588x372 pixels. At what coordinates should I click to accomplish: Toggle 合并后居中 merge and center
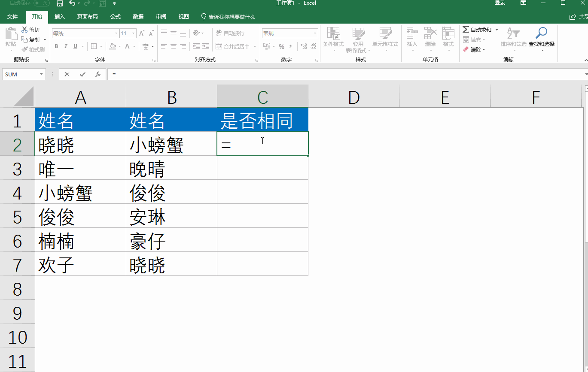click(233, 46)
